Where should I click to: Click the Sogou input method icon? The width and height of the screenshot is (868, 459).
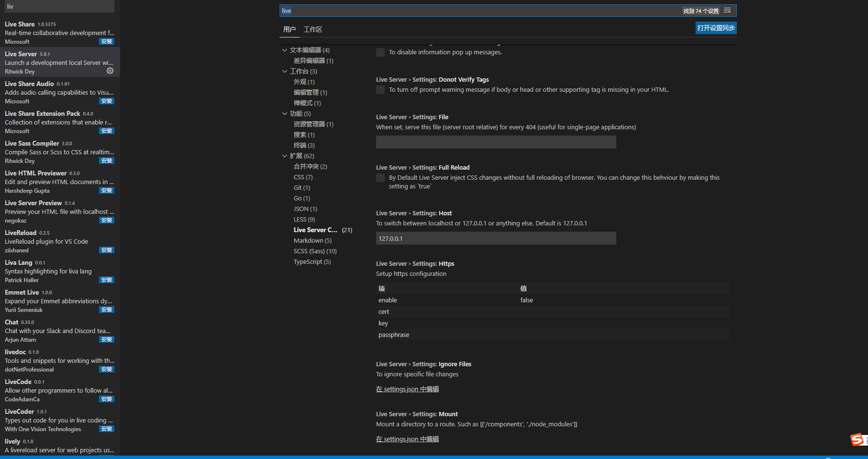(858, 439)
